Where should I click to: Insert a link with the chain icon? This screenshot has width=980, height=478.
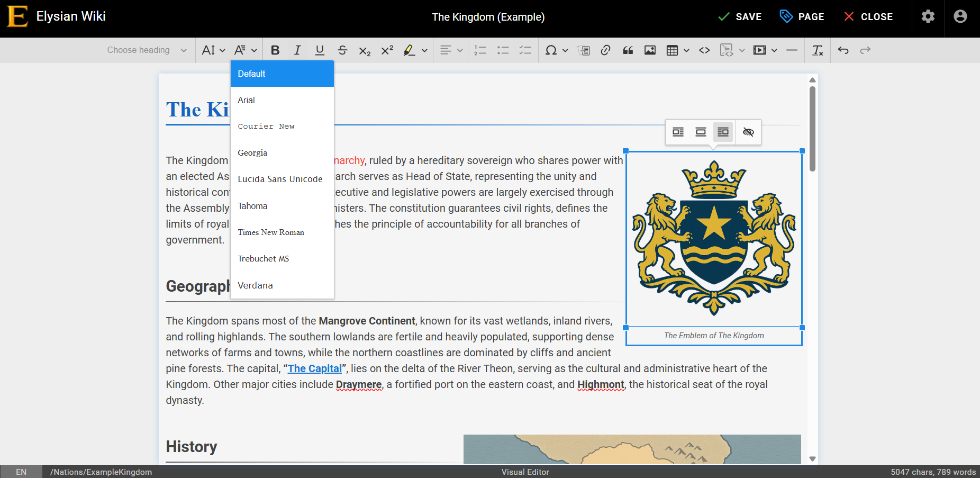point(606,50)
